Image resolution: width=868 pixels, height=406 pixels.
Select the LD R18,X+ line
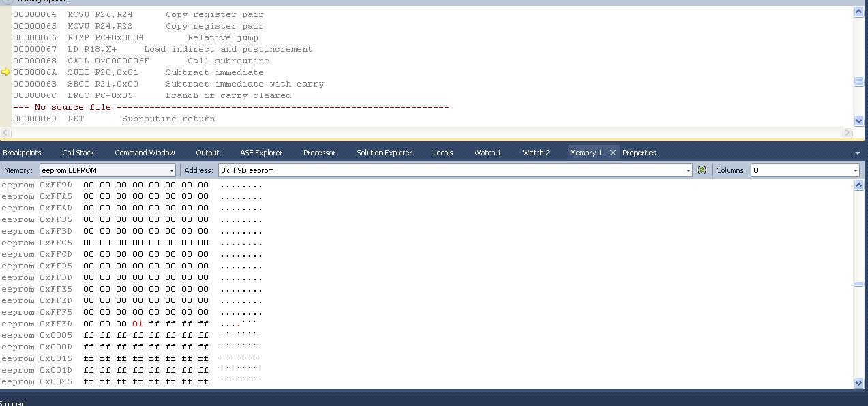click(163, 49)
